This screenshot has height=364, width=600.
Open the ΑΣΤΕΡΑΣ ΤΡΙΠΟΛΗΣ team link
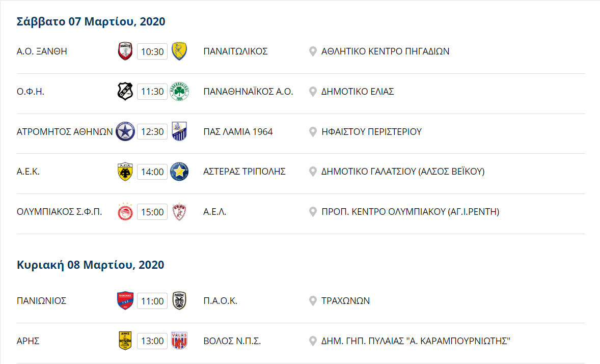[244, 172]
